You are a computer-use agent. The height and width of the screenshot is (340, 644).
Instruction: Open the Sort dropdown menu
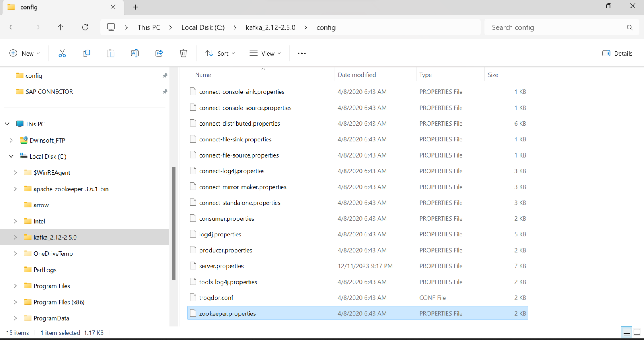[220, 53]
